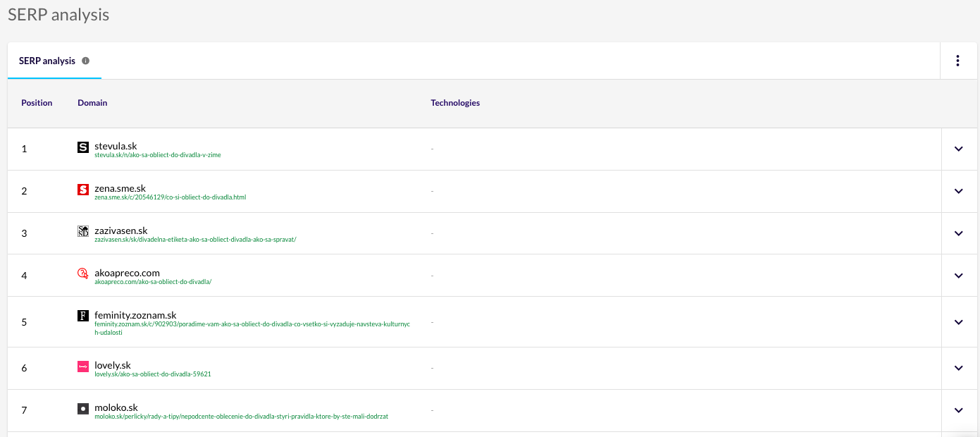
Task: Open the three-dot options menu
Action: (x=957, y=61)
